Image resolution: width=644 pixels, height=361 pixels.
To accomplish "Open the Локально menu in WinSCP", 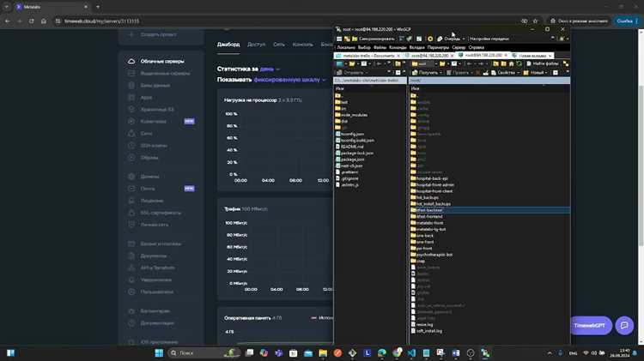I will click(x=346, y=47).
